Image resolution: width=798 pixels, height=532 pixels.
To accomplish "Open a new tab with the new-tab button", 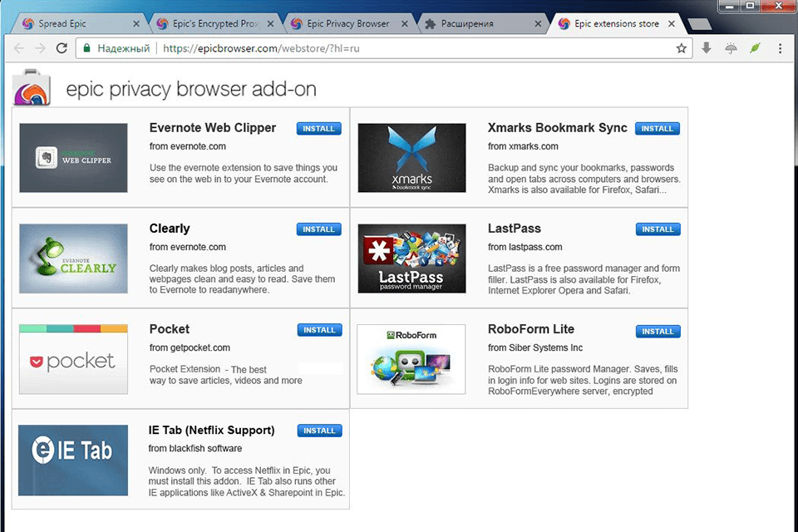I will pos(699,24).
